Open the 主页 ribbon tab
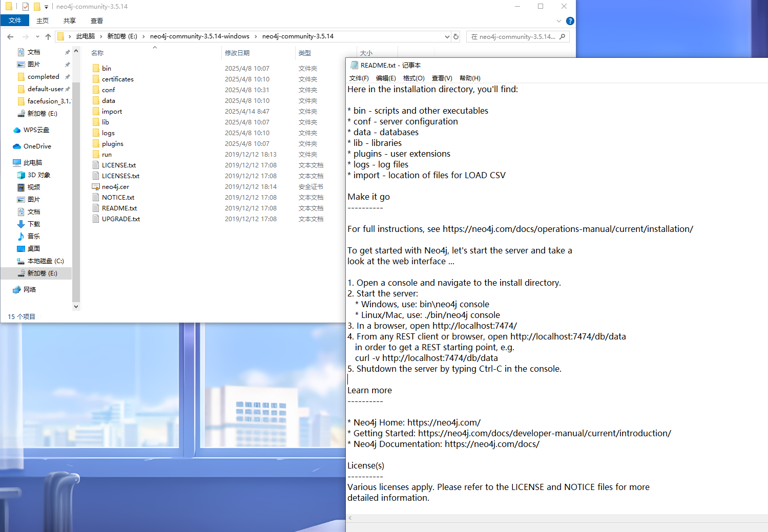Image resolution: width=768 pixels, height=532 pixels. click(43, 20)
